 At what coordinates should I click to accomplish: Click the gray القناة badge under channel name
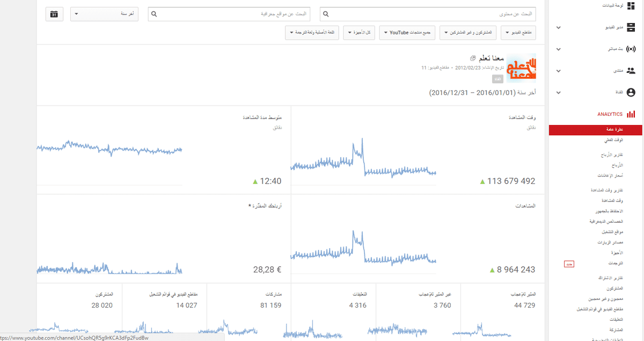click(x=498, y=79)
